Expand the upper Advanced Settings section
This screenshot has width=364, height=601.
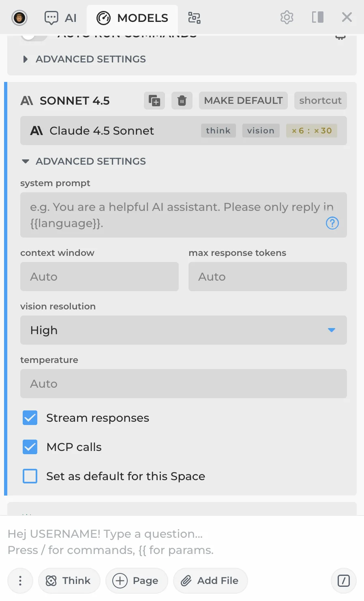(84, 59)
